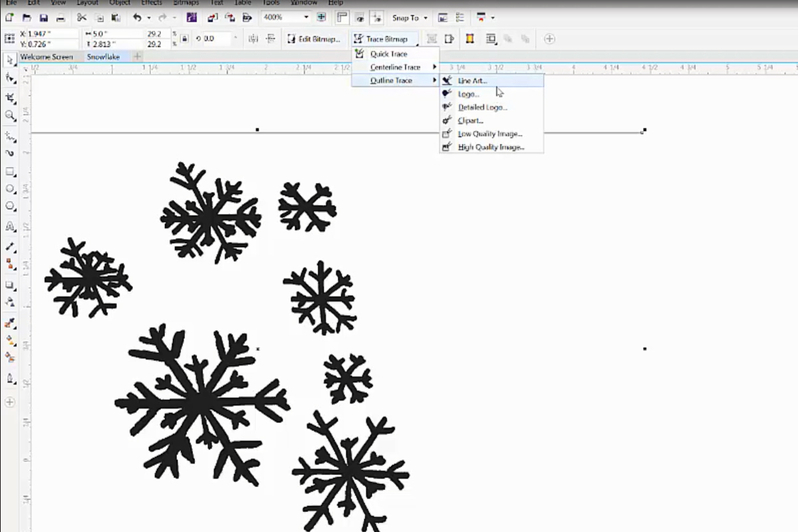798x532 pixels.
Task: Choose Detailed Logo trace option
Action: (492, 107)
